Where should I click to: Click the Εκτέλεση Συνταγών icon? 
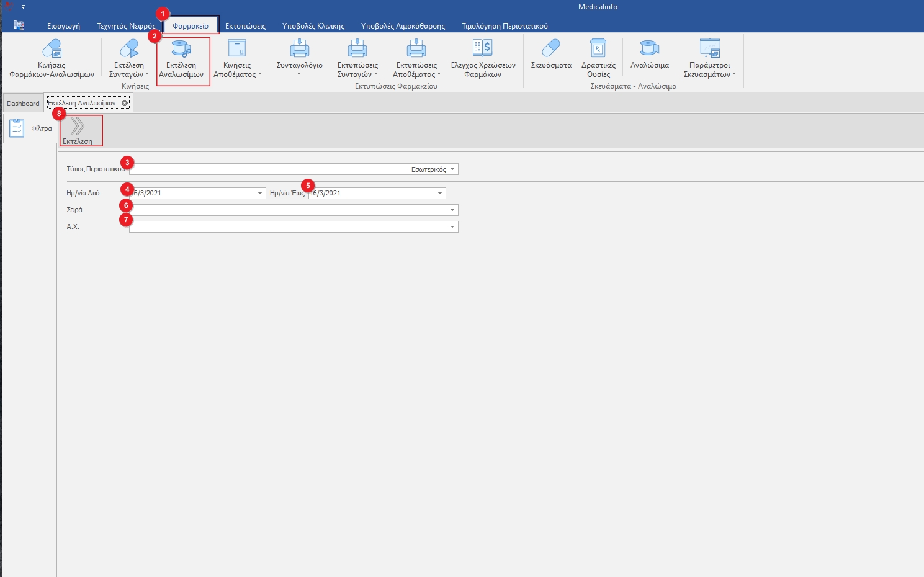(129, 49)
